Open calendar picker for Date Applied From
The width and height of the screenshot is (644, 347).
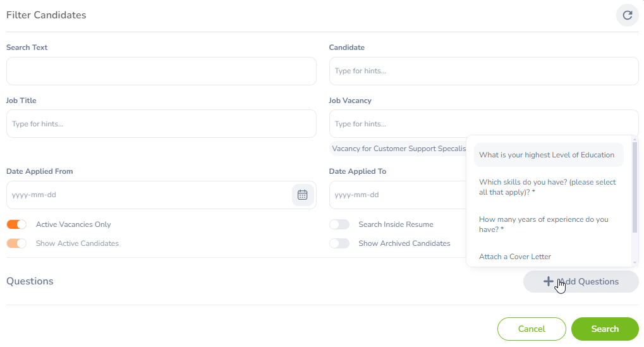click(302, 195)
